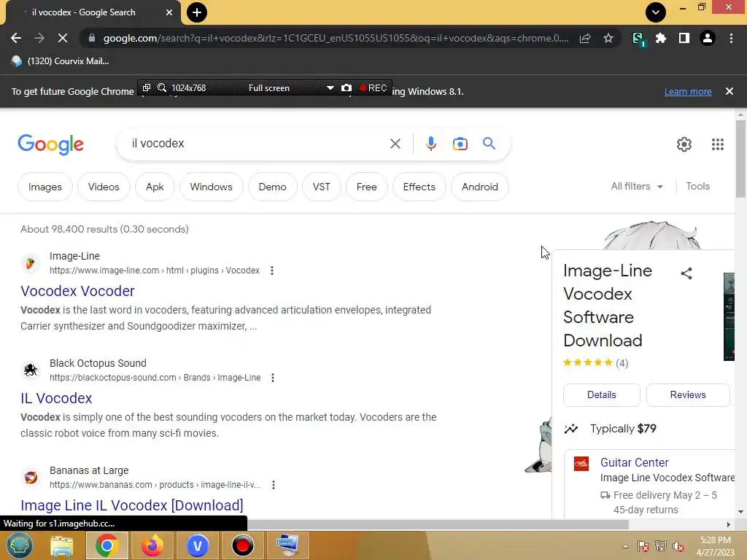Select the Effects filter chip
This screenshot has width=747, height=560.
[419, 187]
